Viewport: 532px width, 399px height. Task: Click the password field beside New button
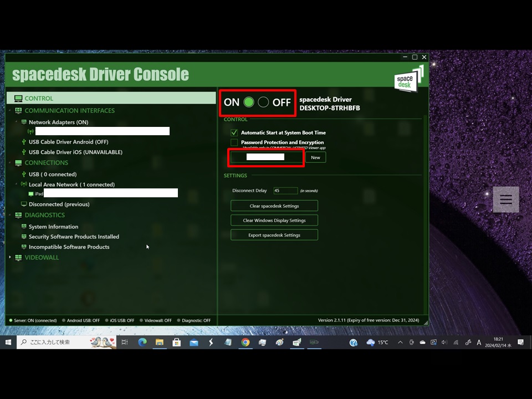click(x=266, y=157)
